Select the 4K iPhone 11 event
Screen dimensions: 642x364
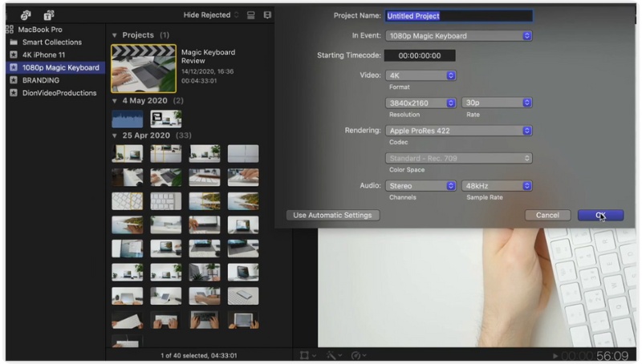pos(44,55)
